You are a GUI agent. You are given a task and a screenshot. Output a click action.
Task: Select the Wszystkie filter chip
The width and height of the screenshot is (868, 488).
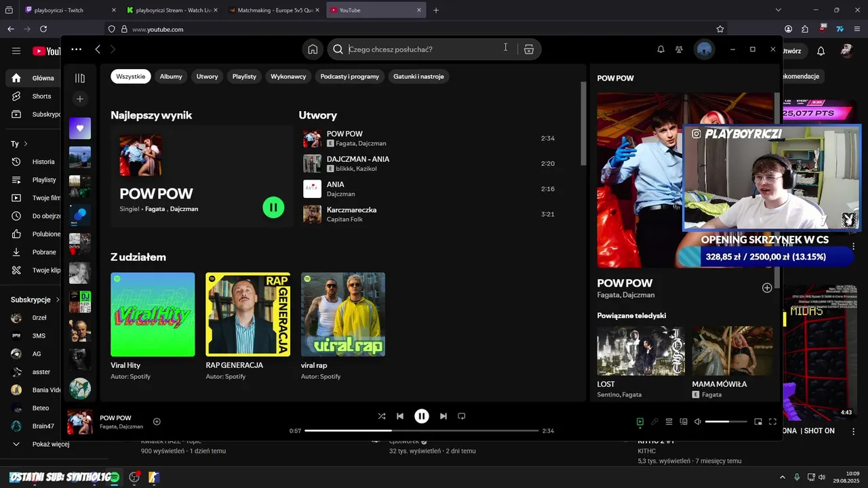(131, 77)
